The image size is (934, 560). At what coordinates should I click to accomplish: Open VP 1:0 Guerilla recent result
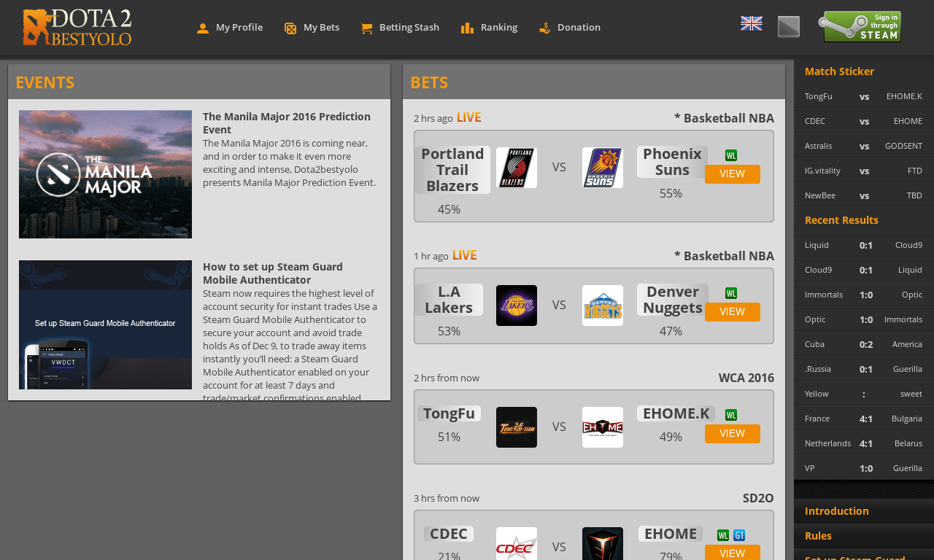coord(864,468)
